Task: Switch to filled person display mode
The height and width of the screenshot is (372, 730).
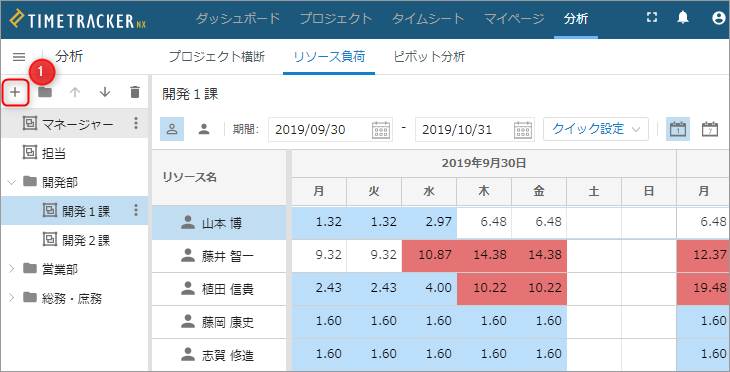Action: click(x=203, y=129)
